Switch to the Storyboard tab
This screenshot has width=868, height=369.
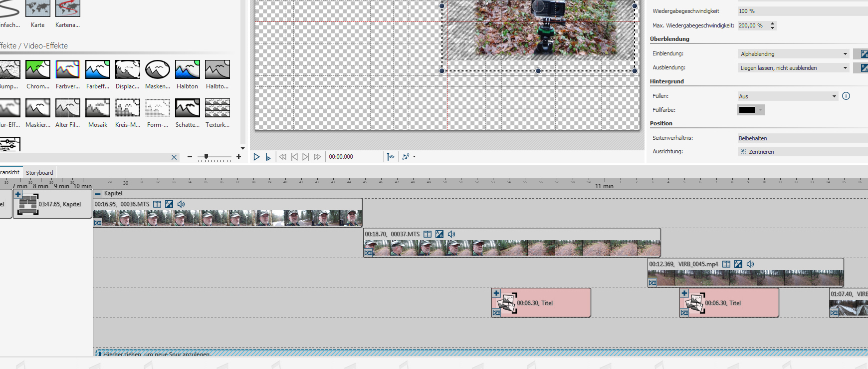coord(39,173)
